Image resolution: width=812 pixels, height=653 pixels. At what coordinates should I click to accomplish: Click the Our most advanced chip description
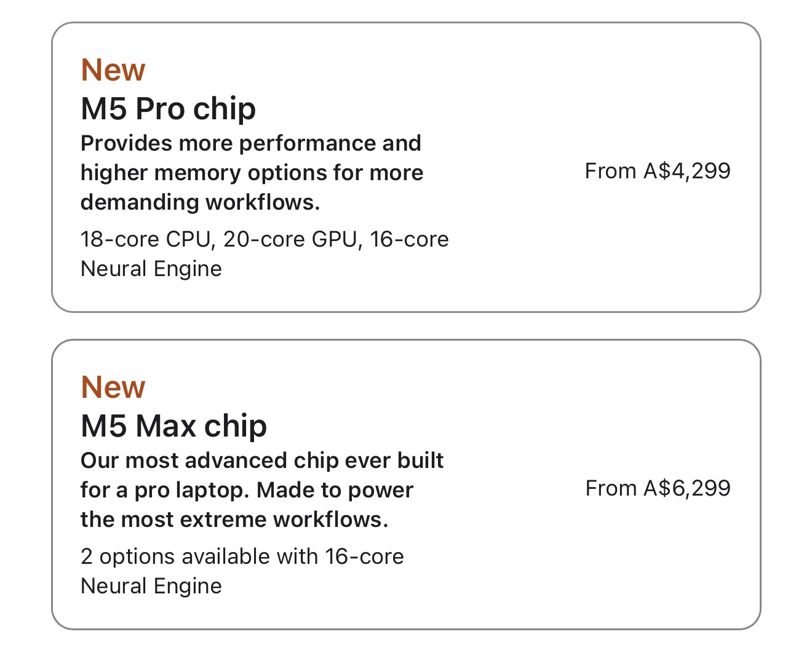pos(262,490)
